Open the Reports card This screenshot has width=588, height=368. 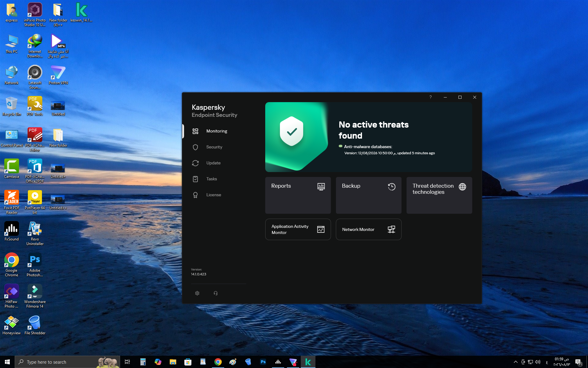click(298, 195)
